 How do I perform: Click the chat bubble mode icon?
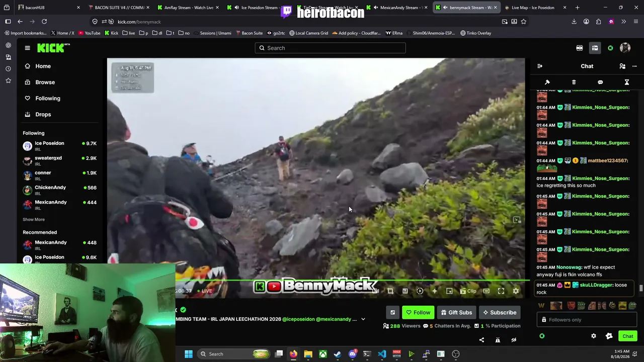pos(600,82)
